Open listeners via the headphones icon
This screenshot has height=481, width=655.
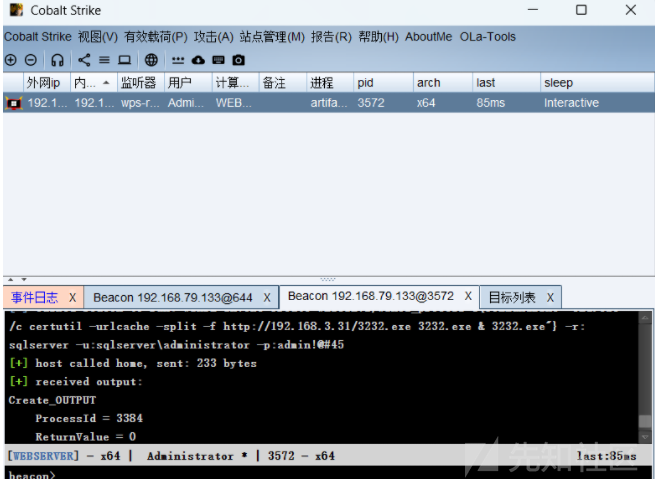click(x=57, y=60)
